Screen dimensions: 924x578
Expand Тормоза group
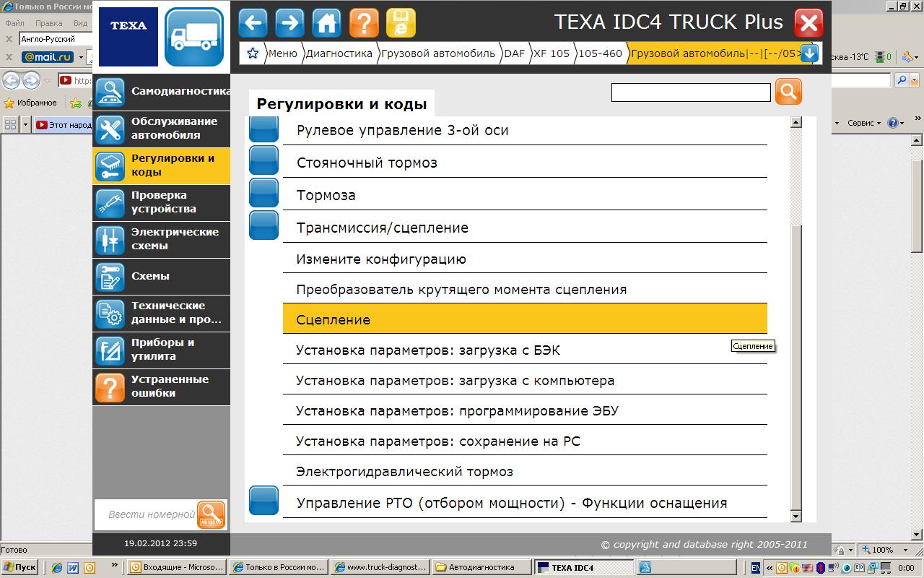[263, 194]
